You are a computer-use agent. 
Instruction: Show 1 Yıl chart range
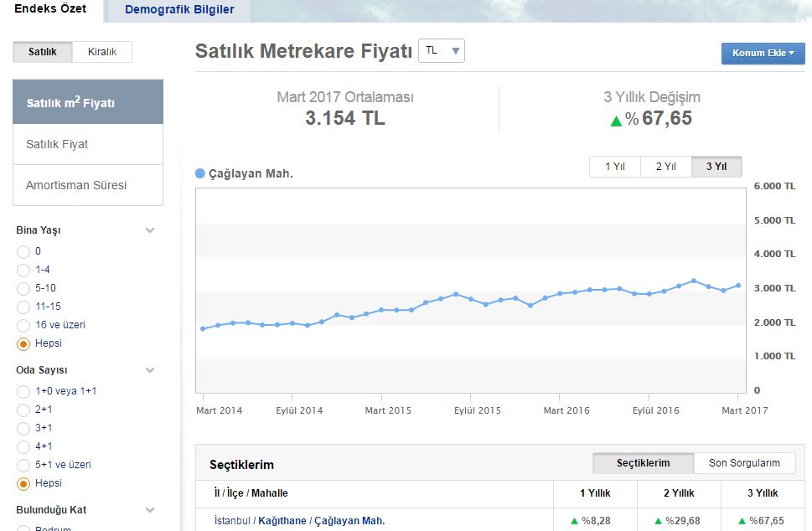pyautogui.click(x=615, y=167)
